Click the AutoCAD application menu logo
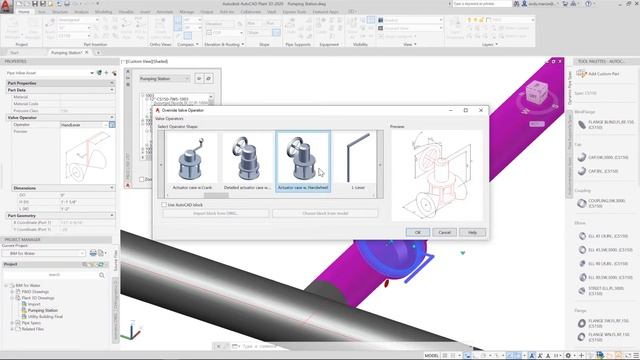Image resolution: width=640 pixels, height=360 pixels. (7, 7)
